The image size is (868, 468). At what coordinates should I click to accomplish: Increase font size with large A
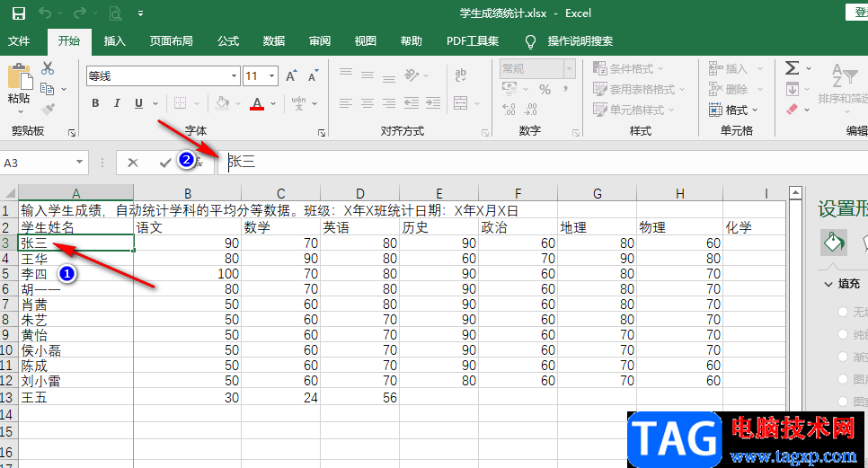[291, 76]
